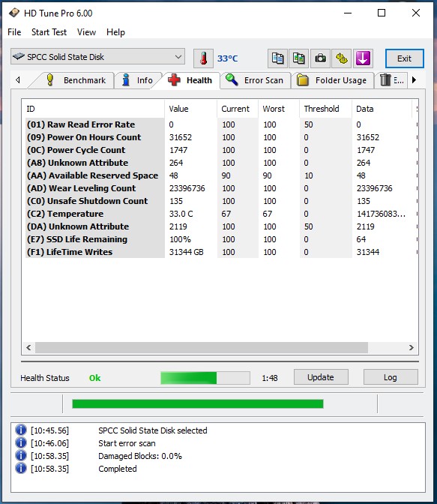Click the 33°C temperature readout
The height and width of the screenshot is (504, 437).
(228, 58)
